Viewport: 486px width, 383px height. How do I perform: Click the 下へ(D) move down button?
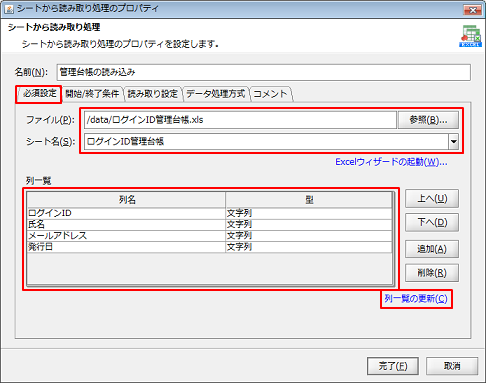point(432,222)
